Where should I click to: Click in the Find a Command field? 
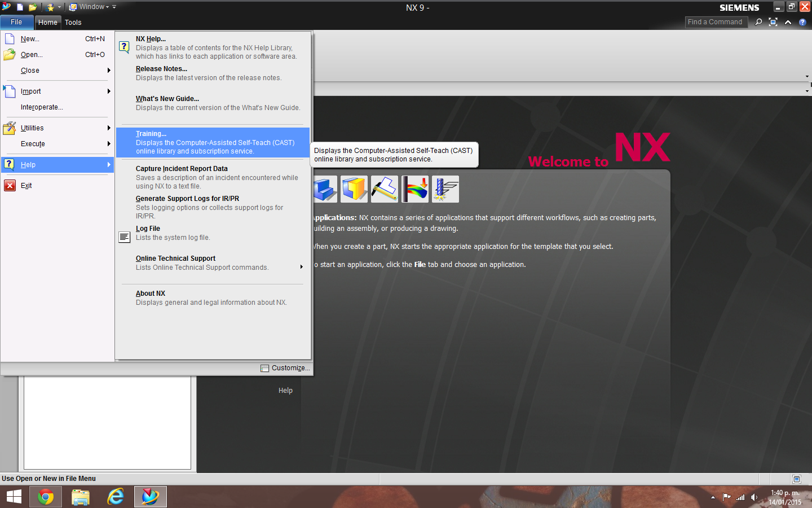click(x=716, y=22)
